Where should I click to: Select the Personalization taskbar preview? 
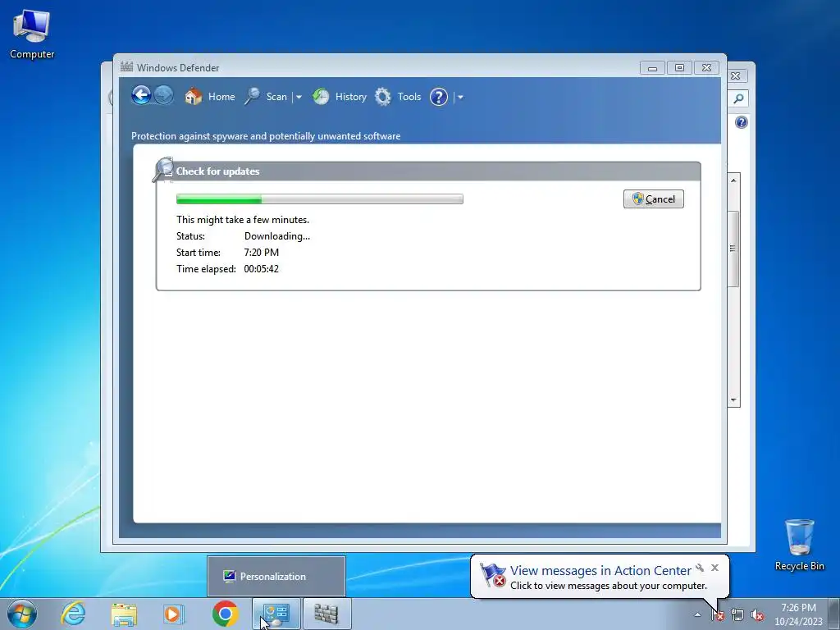pyautogui.click(x=276, y=577)
